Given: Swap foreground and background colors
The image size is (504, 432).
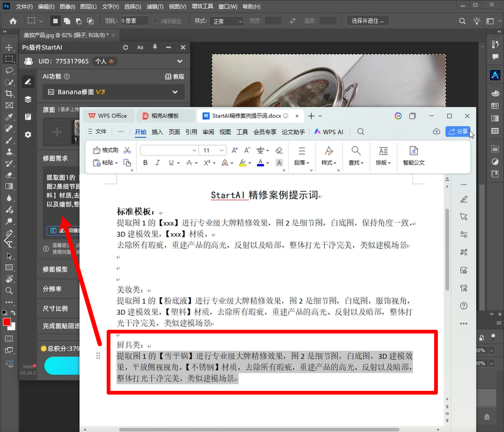Looking at the screenshot, I should [13, 312].
